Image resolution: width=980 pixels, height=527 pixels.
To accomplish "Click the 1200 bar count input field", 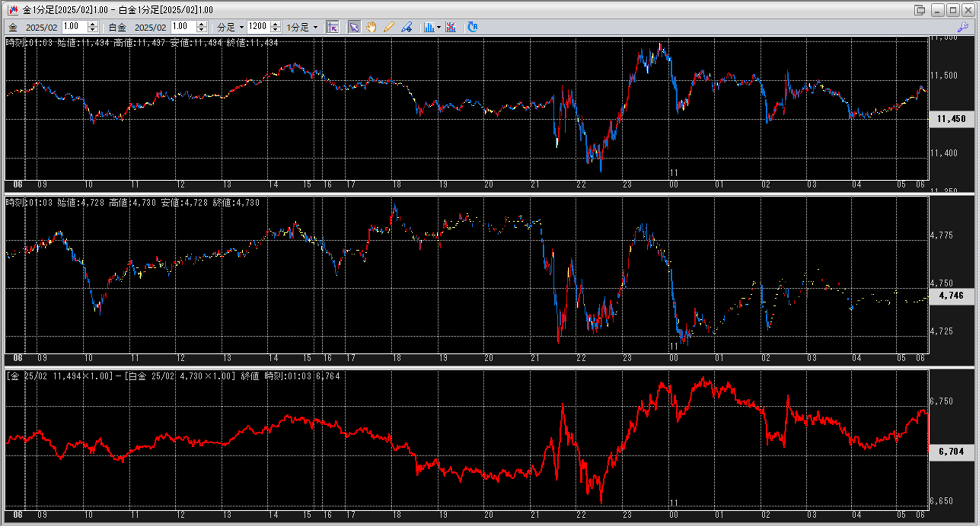I will coord(258,27).
